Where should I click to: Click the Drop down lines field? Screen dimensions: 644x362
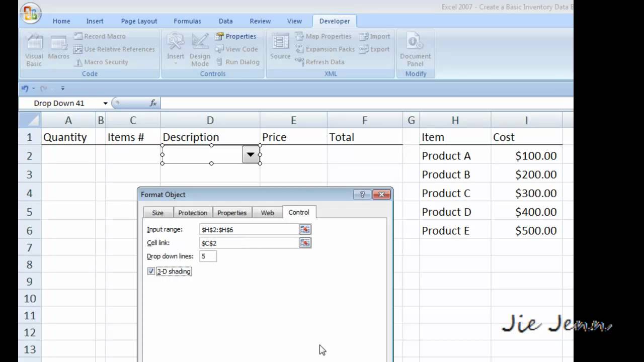208,256
